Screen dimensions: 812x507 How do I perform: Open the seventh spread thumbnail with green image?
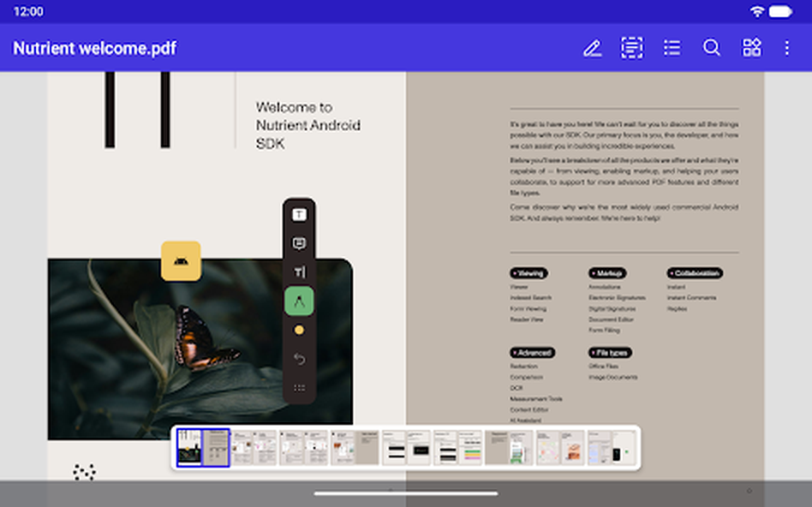[509, 447]
